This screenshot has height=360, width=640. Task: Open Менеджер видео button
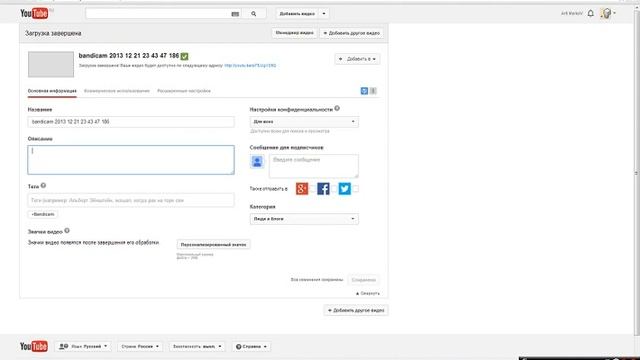click(x=294, y=33)
